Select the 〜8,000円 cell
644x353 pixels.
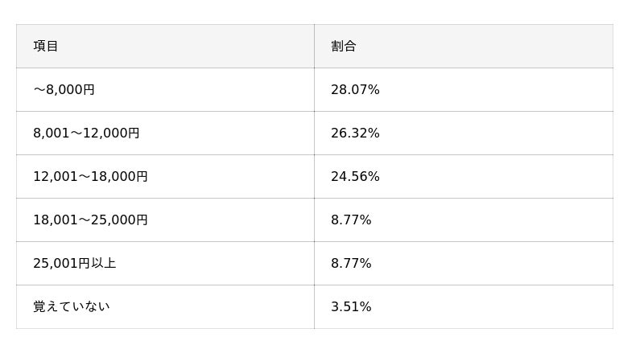point(64,90)
